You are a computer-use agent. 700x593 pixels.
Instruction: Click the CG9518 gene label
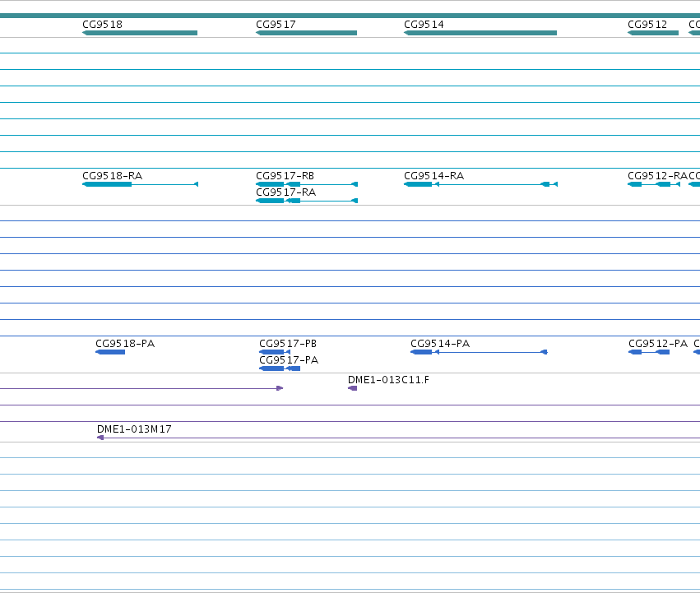pyautogui.click(x=102, y=24)
